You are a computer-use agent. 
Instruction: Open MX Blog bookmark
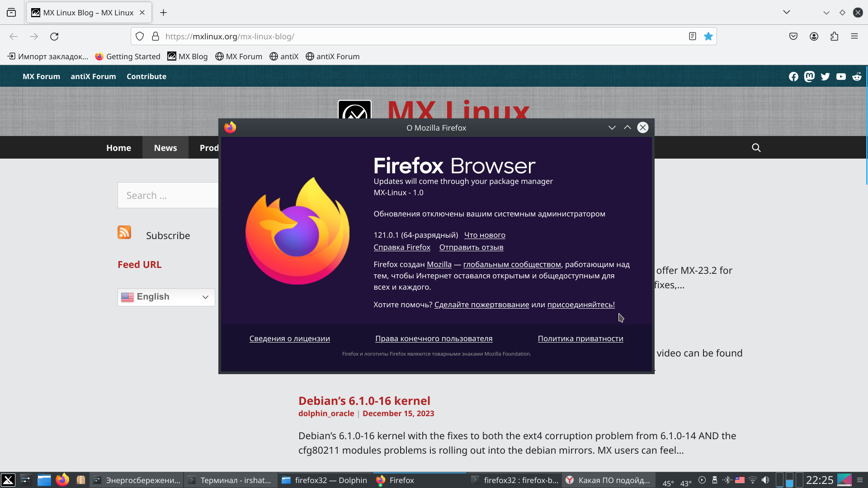click(x=188, y=56)
